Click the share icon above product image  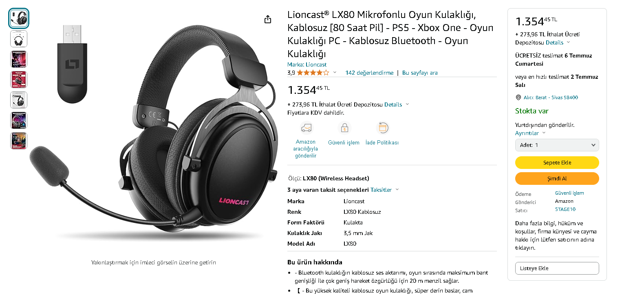(268, 19)
